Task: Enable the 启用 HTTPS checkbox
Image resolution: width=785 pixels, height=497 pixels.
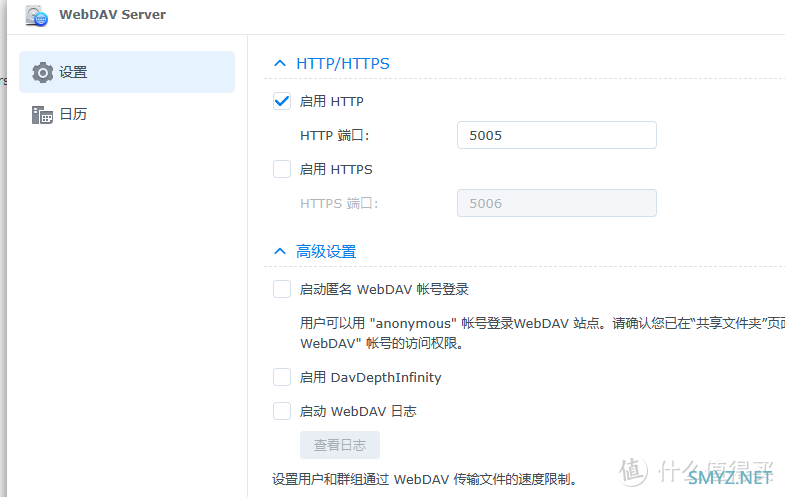Action: coord(282,169)
